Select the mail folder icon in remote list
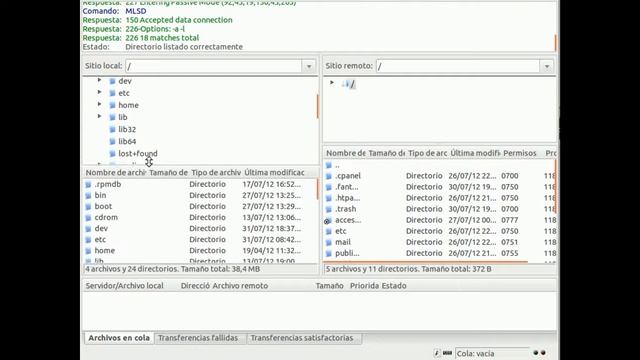This screenshot has width=640, height=360. click(329, 242)
